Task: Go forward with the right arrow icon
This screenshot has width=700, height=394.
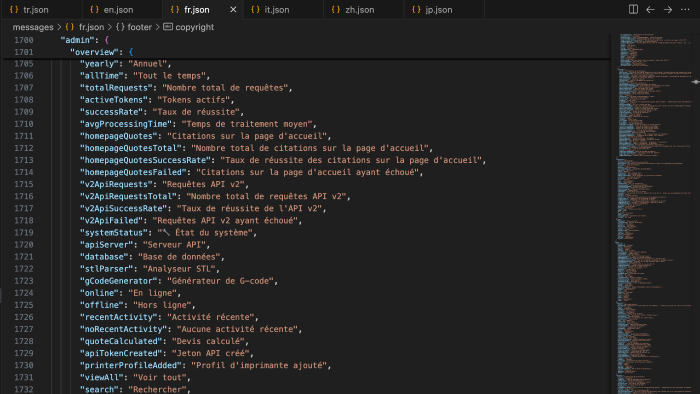Action: click(668, 9)
